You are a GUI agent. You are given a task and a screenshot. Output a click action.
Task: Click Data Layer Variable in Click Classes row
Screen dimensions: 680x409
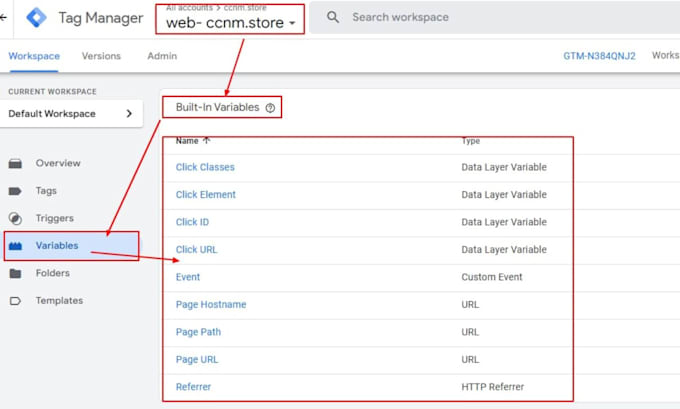[504, 167]
